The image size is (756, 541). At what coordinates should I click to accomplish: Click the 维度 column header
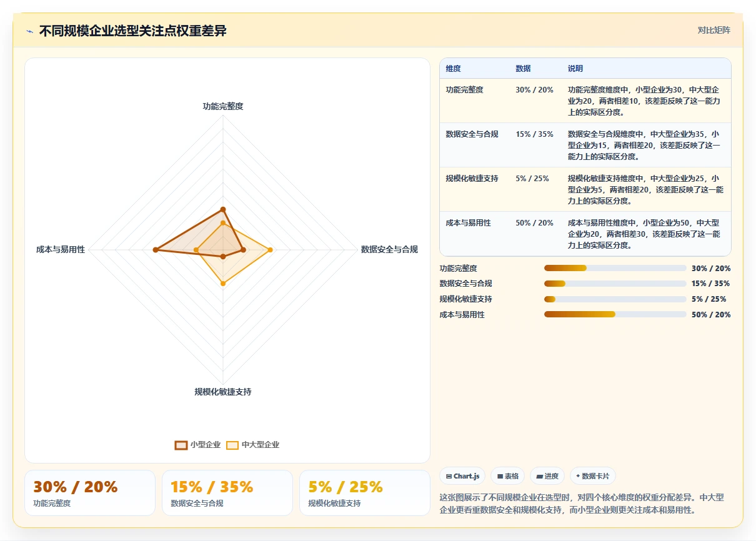pos(454,69)
